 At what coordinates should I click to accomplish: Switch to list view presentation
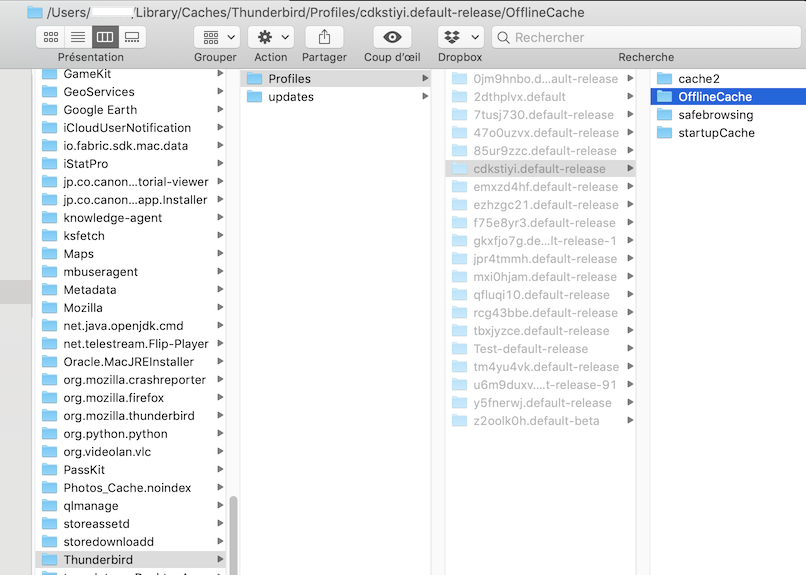click(x=78, y=37)
